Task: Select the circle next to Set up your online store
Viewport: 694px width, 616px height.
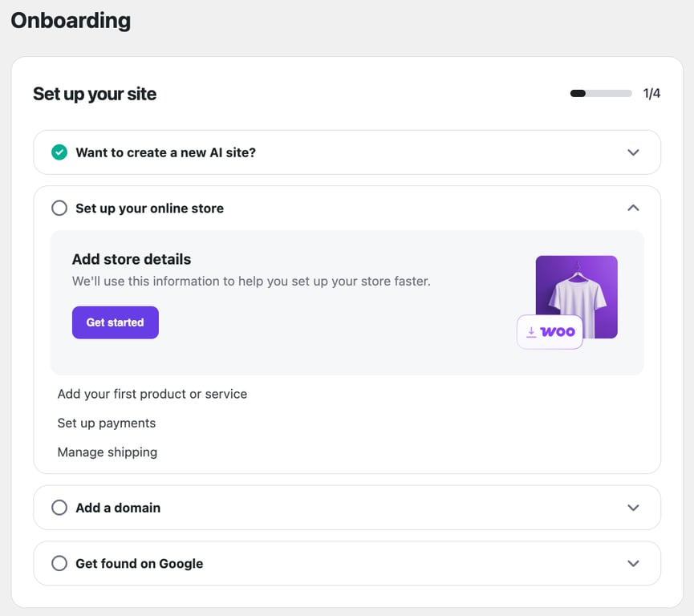Action: (x=59, y=208)
